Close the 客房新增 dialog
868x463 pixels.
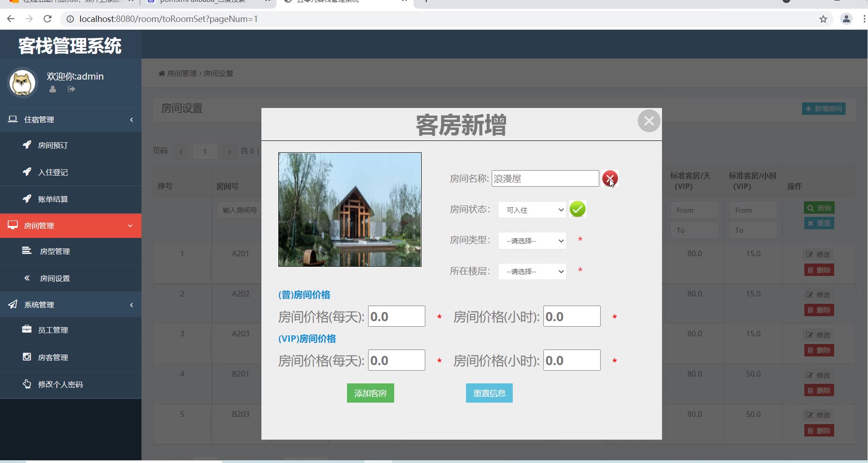click(x=649, y=121)
